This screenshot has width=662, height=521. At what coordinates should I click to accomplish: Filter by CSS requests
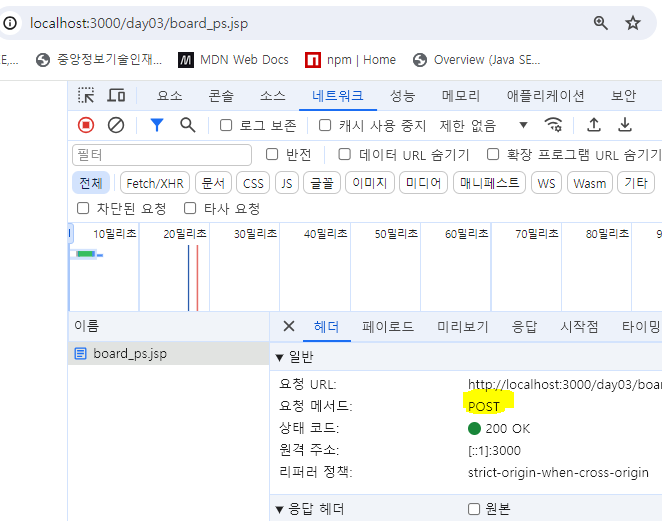coord(253,183)
